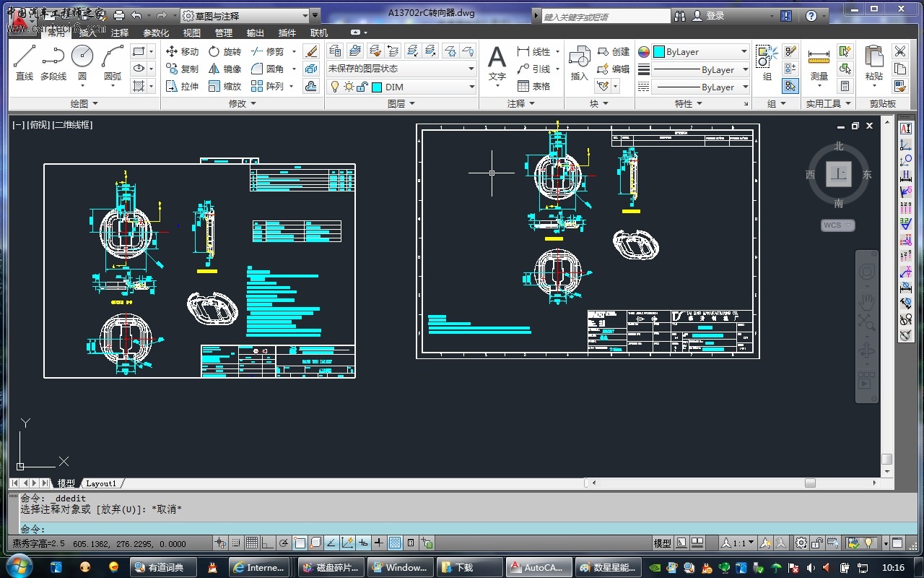Open Quick Calculator icon in utilities panel
924x578 pixels.
click(x=845, y=86)
